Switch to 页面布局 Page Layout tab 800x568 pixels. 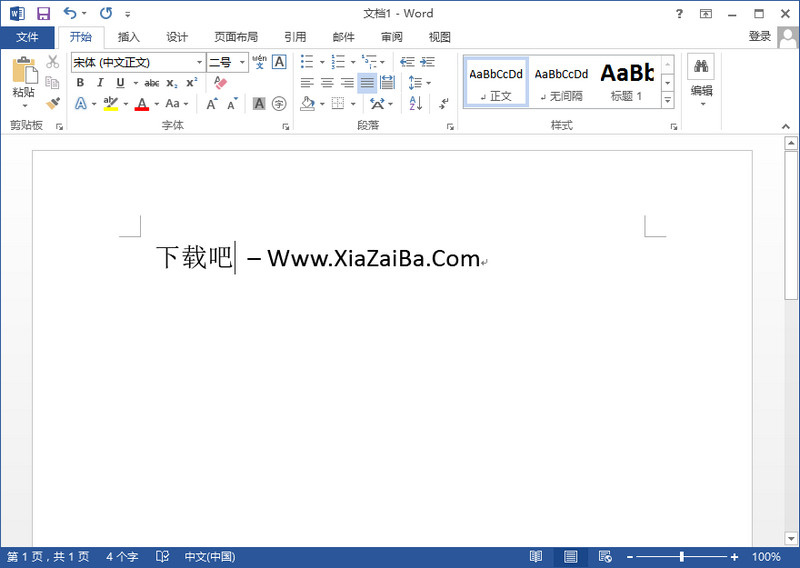pyautogui.click(x=236, y=37)
